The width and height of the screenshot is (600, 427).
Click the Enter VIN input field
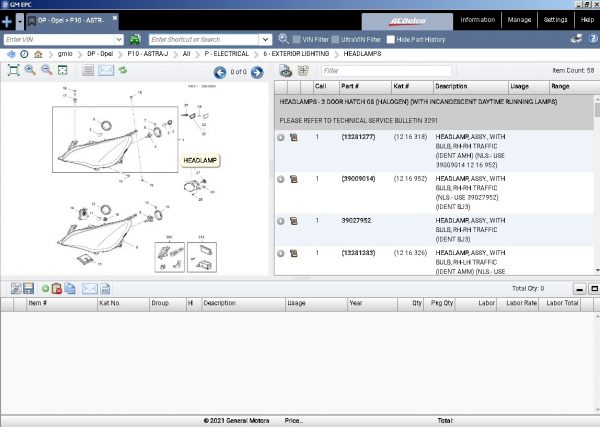point(59,39)
